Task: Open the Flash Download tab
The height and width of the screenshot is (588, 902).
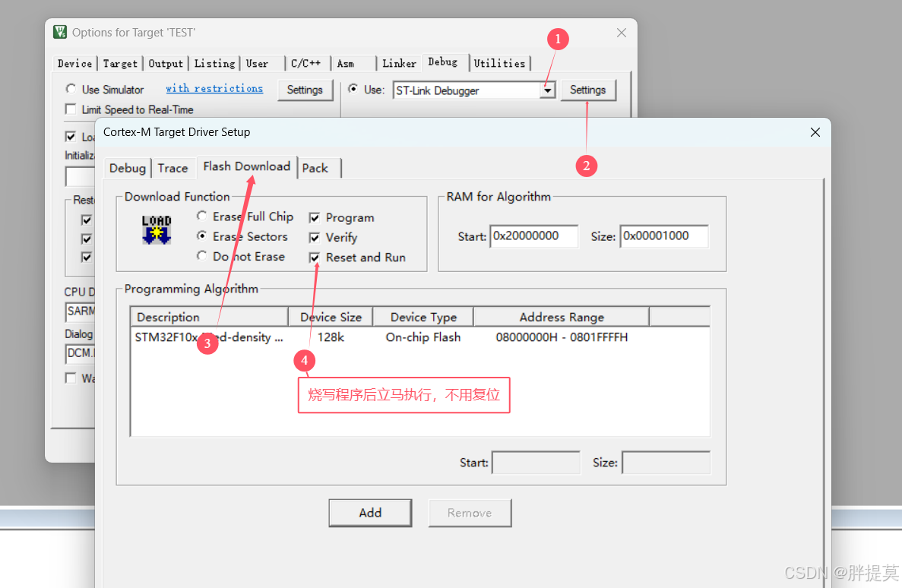Action: (246, 166)
